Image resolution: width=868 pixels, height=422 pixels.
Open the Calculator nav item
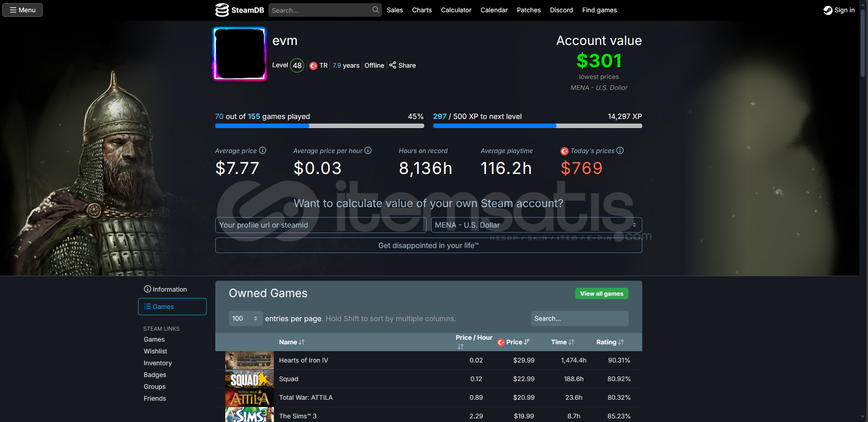click(x=456, y=10)
